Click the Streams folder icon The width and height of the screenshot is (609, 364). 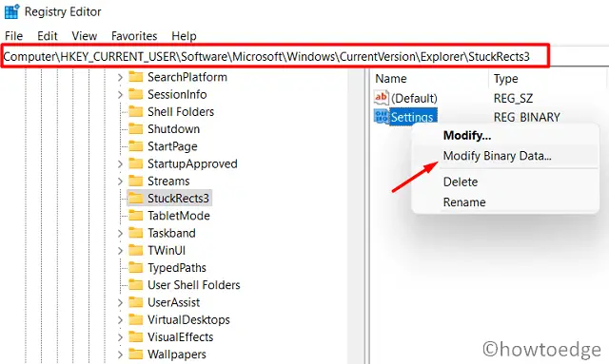(135, 181)
